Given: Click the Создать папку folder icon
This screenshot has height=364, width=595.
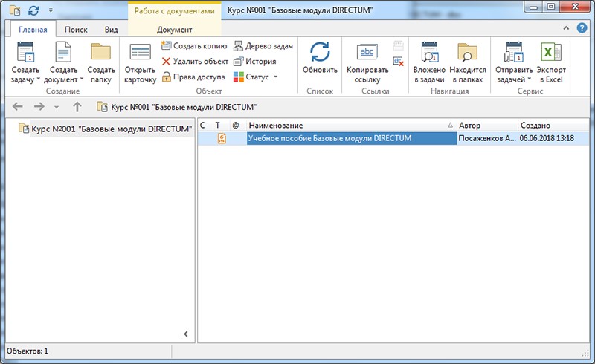Looking at the screenshot, I should [100, 52].
